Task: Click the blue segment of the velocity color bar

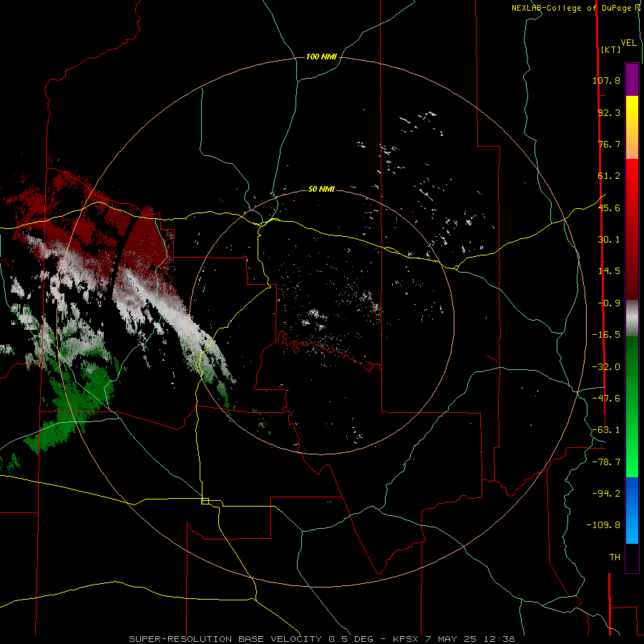Action: [x=632, y=510]
